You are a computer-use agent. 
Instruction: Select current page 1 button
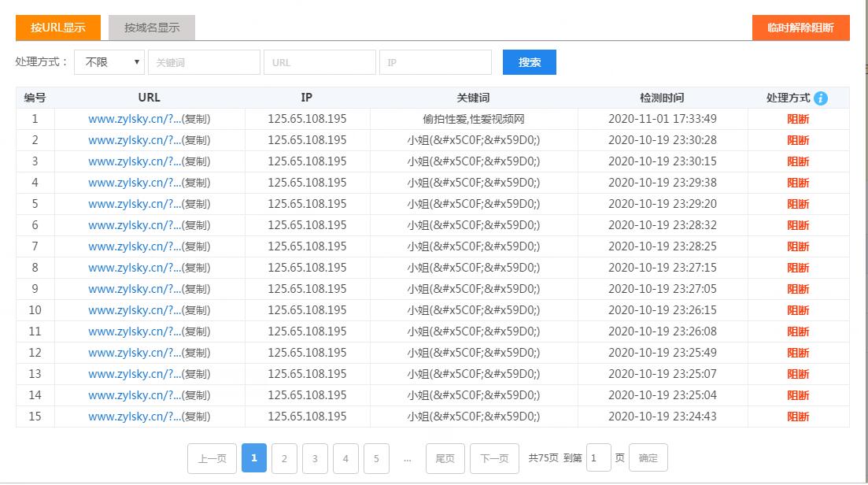[x=254, y=458]
